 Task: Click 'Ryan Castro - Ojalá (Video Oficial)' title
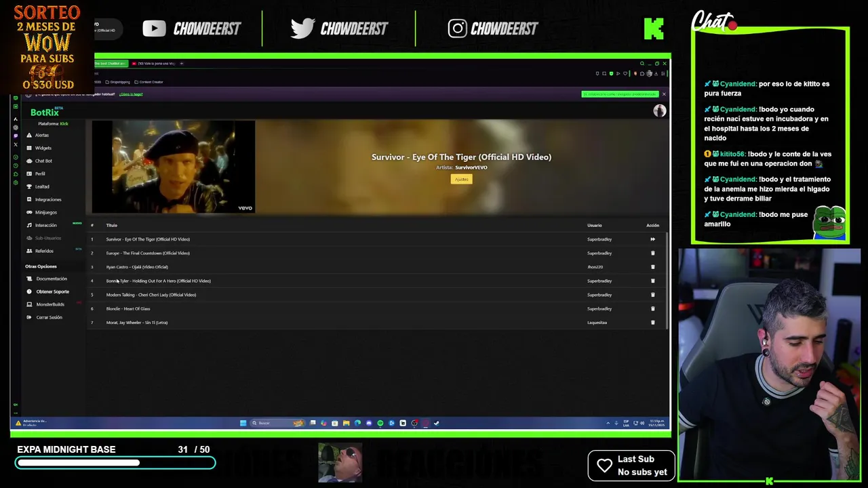click(137, 267)
